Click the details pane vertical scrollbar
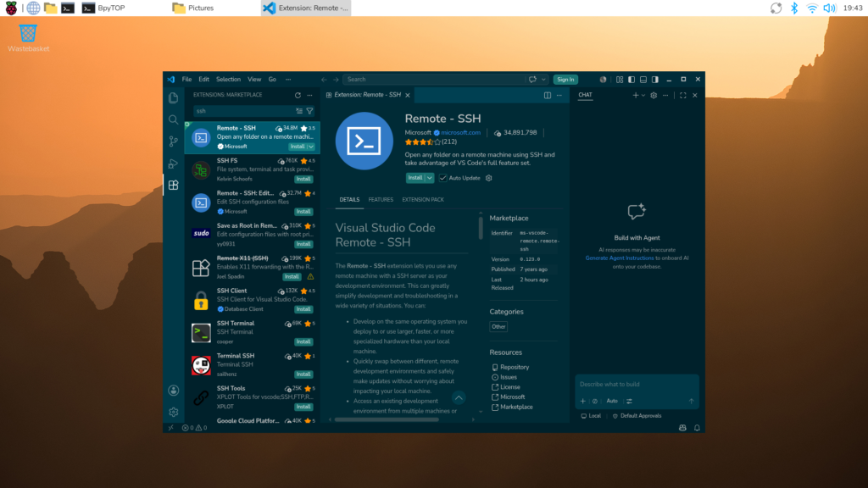868x488 pixels. point(481,228)
